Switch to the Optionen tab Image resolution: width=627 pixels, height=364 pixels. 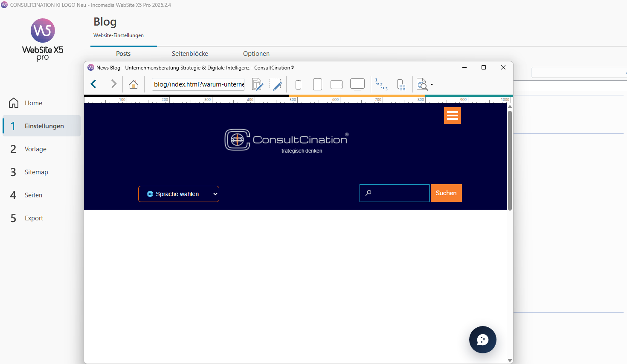256,54
